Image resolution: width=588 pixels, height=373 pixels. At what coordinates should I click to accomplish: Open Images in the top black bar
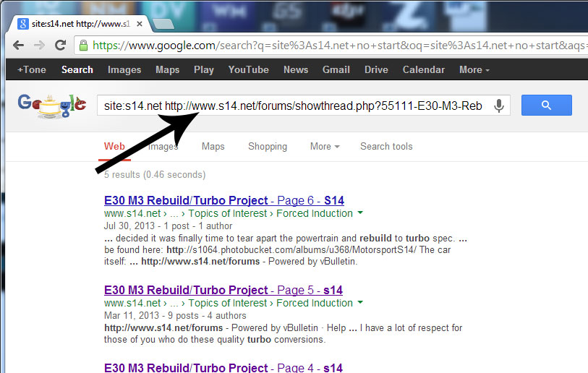(124, 69)
